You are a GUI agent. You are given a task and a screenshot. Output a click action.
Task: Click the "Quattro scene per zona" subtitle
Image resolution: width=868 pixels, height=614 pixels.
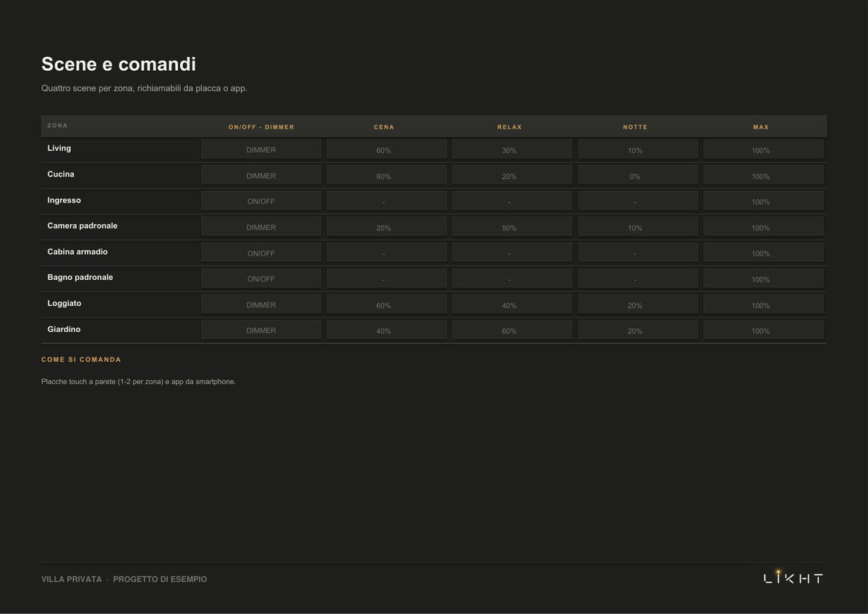pos(145,88)
